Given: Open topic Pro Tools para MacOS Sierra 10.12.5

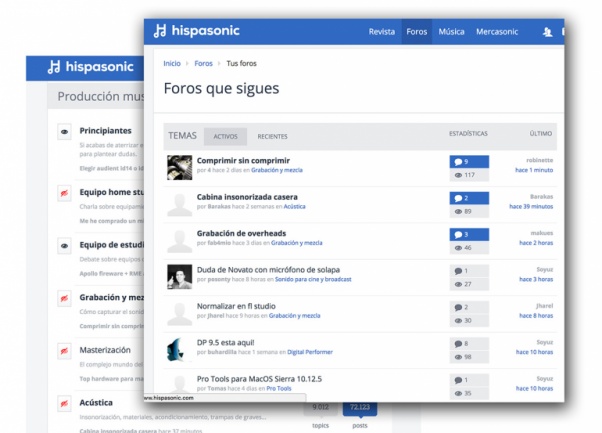Looking at the screenshot, I should click(x=259, y=379).
